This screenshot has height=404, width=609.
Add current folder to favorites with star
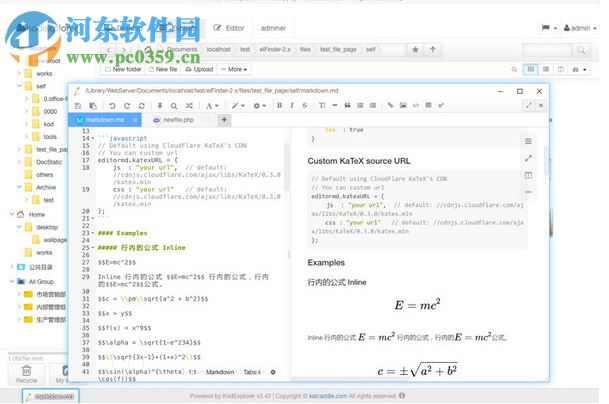point(415,50)
